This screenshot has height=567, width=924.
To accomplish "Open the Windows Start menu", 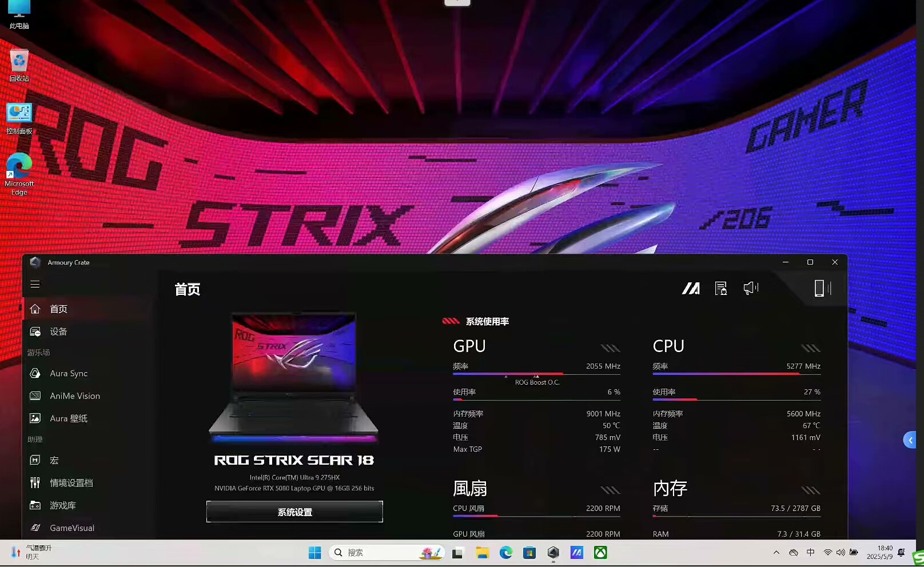I will pos(314,553).
